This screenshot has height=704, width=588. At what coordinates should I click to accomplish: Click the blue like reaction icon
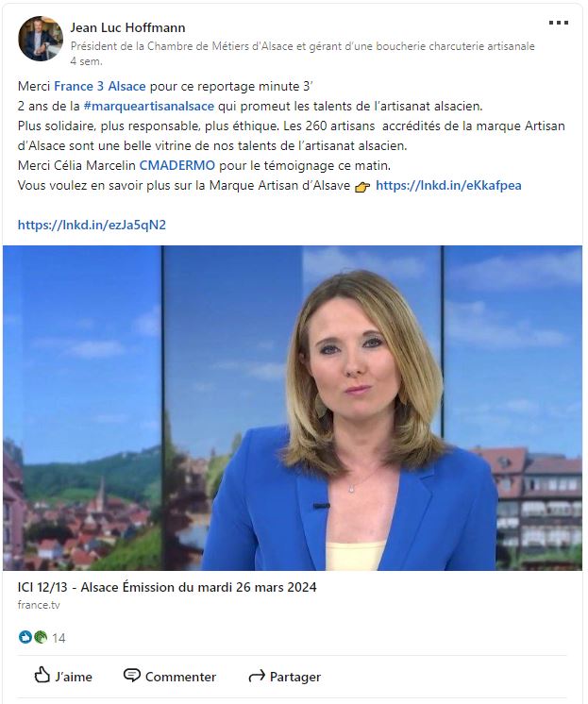tap(25, 637)
